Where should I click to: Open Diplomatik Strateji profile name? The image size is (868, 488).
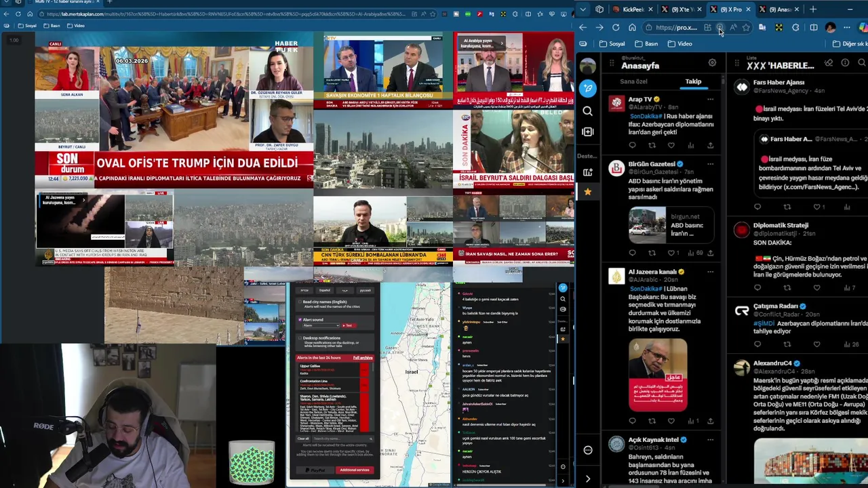pos(781,225)
